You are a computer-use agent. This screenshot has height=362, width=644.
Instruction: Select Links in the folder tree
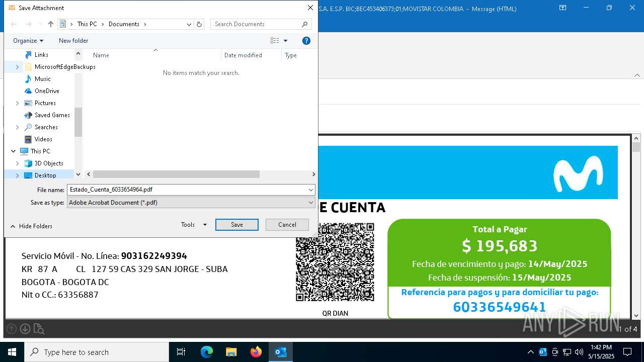(x=41, y=55)
